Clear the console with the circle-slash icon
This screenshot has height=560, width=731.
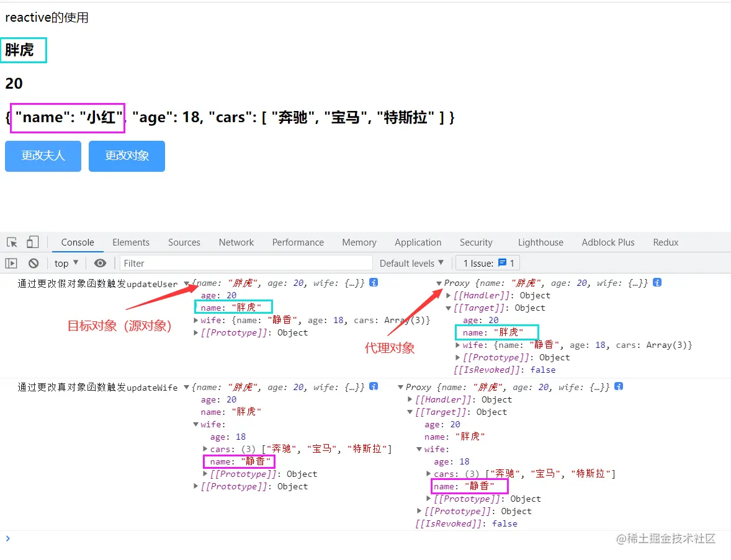point(34,263)
